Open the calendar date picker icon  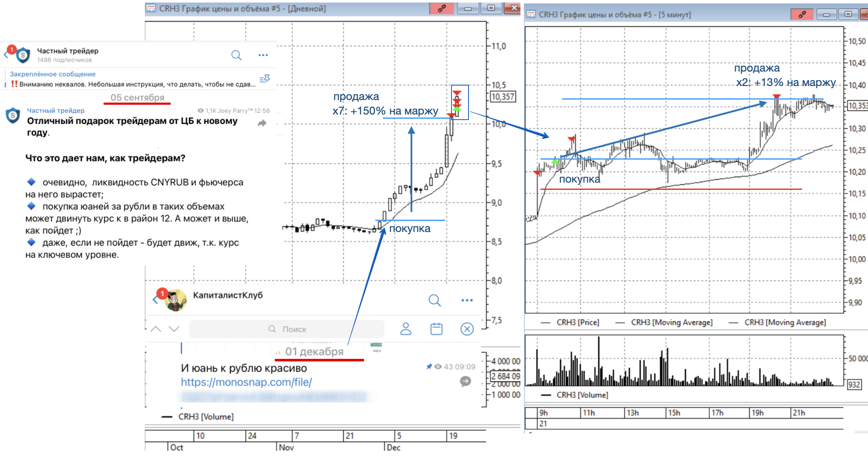pos(437,329)
